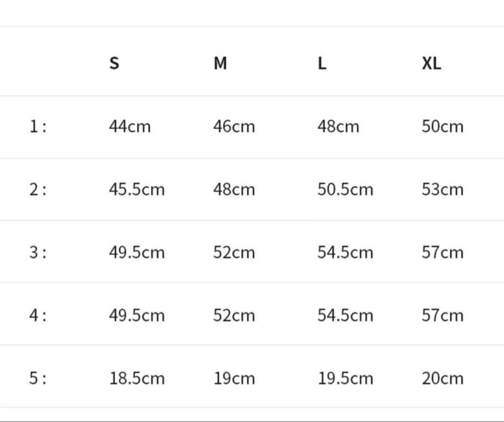Select the 19.5cm cell
The width and height of the screenshot is (504, 422).
point(345,378)
